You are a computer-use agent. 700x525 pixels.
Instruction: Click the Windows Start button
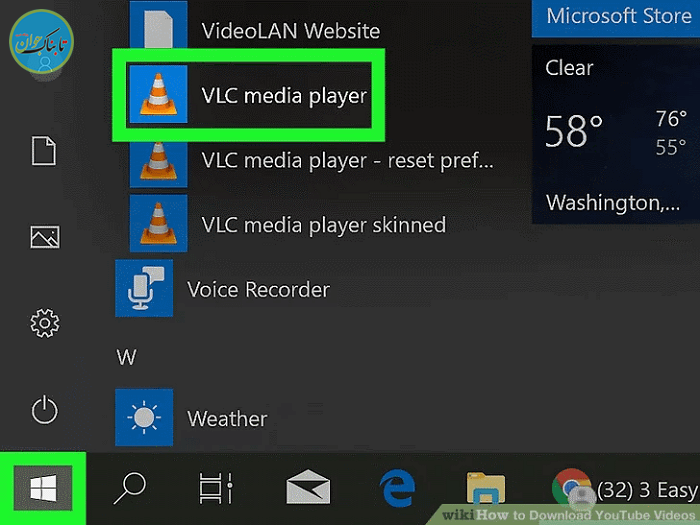point(42,488)
